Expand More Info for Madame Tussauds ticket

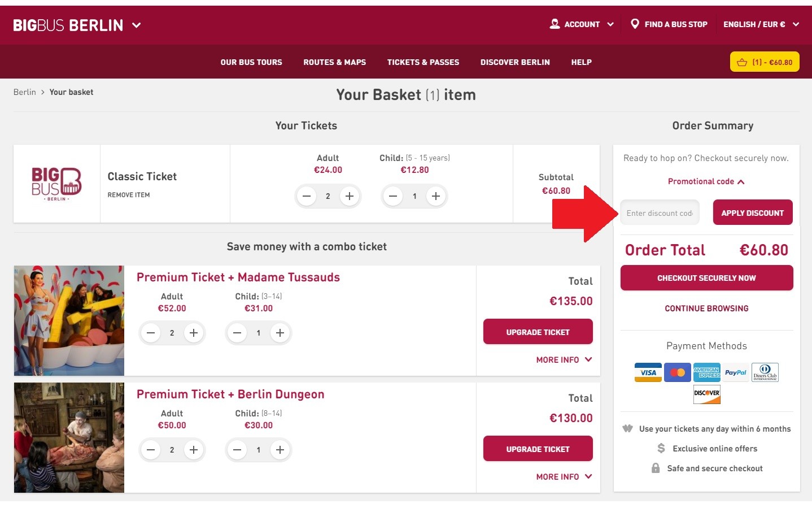tap(564, 360)
